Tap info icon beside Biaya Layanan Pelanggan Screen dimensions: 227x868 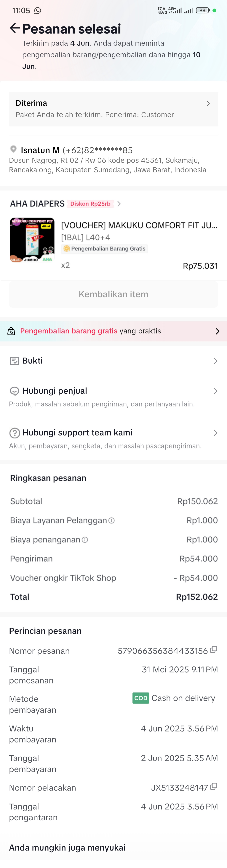pos(112,521)
